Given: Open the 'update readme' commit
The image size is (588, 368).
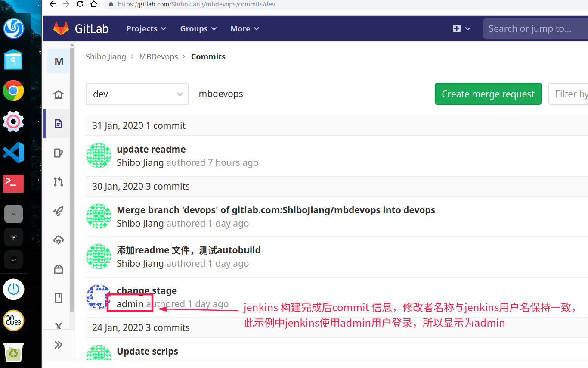Looking at the screenshot, I should (152, 150).
